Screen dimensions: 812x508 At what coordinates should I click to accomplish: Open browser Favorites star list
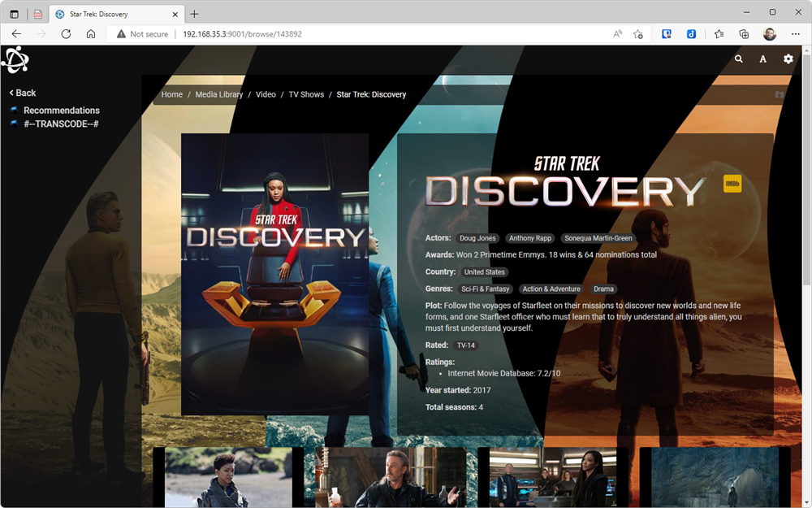tap(719, 34)
